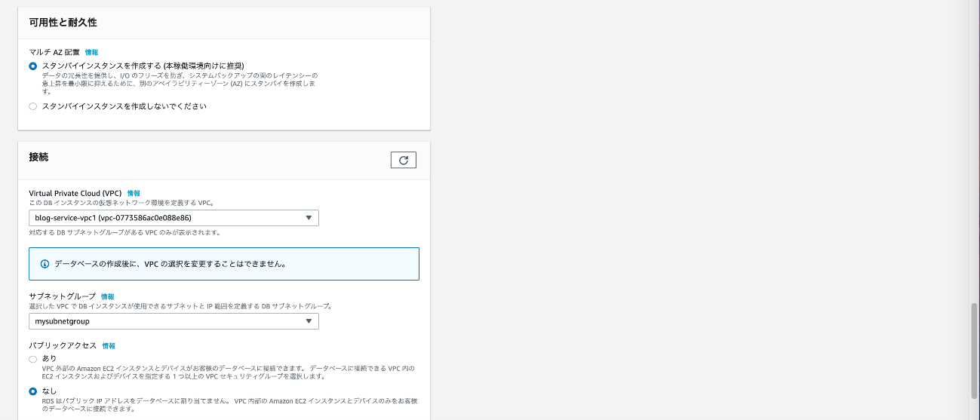
Task: Click the refresh button in the 接続 section
Action: [x=403, y=160]
